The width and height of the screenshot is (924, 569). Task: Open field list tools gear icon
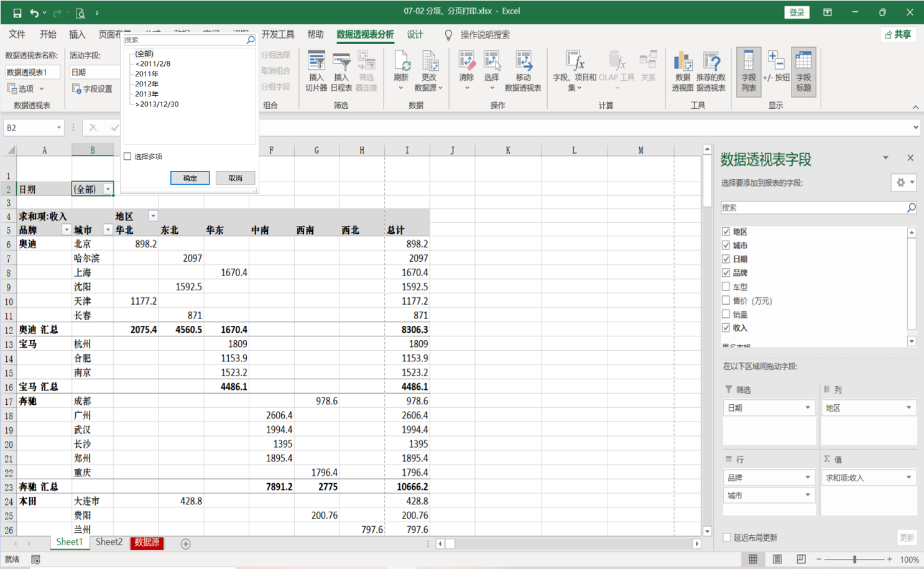point(904,182)
